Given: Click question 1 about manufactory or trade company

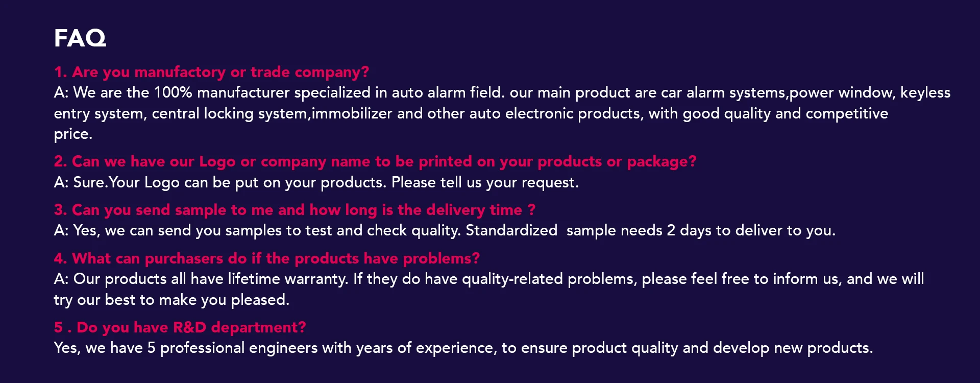Looking at the screenshot, I should 211,72.
